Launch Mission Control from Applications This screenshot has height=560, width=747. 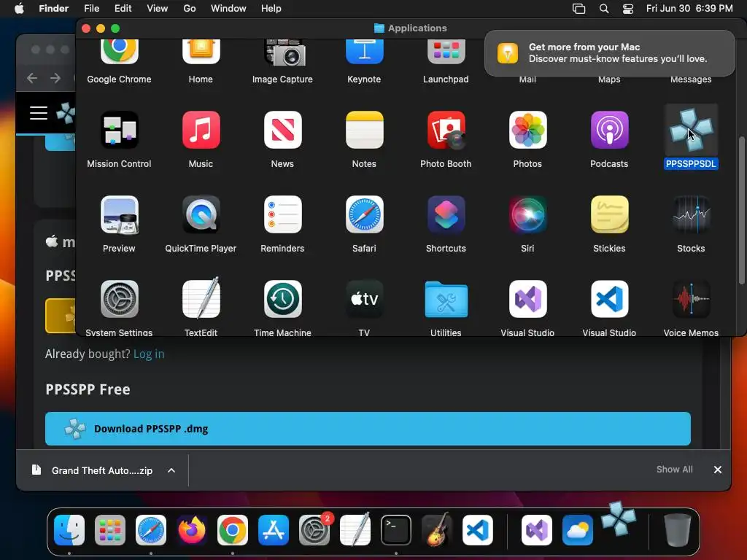coord(119,130)
